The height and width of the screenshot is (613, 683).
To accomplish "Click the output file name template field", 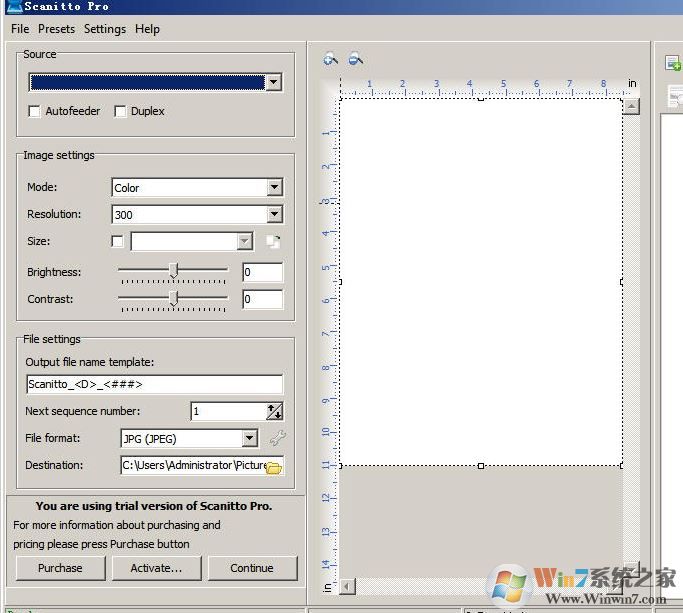I will coord(155,384).
